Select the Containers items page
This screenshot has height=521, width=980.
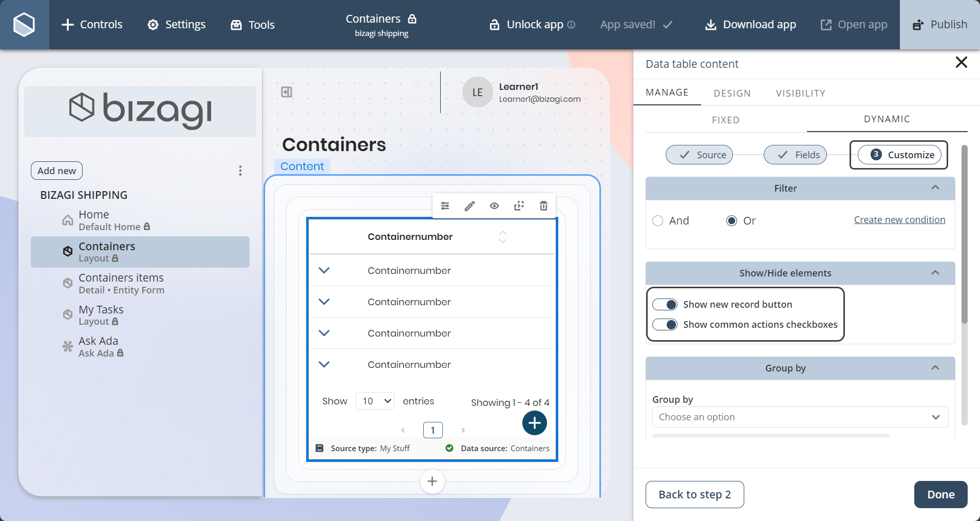(x=140, y=284)
